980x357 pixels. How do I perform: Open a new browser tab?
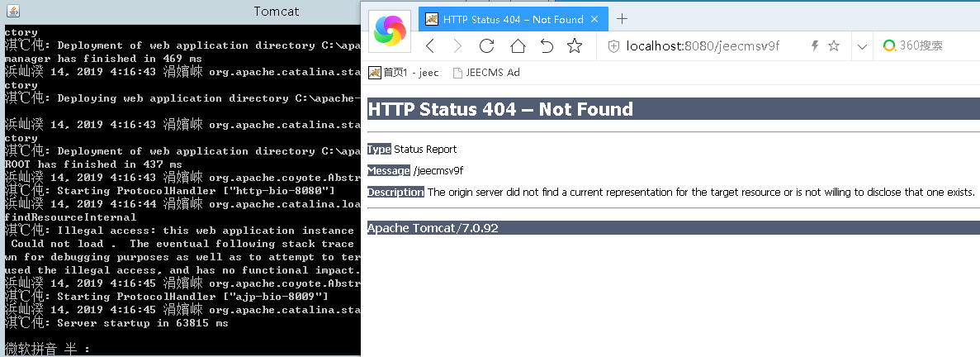pyautogui.click(x=623, y=19)
